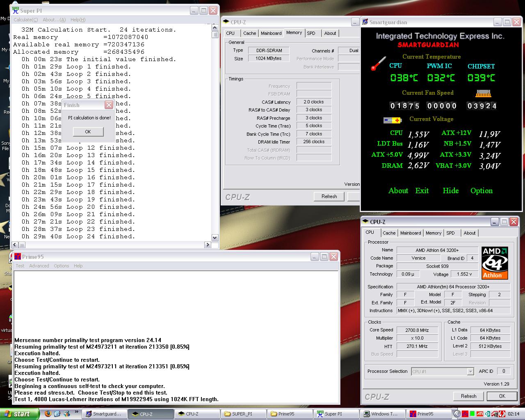Select About tab in lower CPU-Z window
Viewport: 525px width, 420px height.
coord(470,233)
